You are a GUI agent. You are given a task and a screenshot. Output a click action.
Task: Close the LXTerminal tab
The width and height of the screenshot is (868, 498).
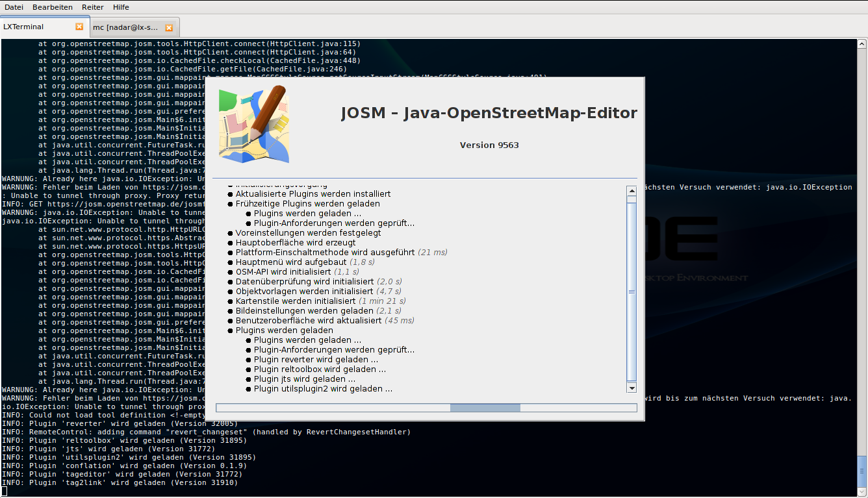click(79, 27)
